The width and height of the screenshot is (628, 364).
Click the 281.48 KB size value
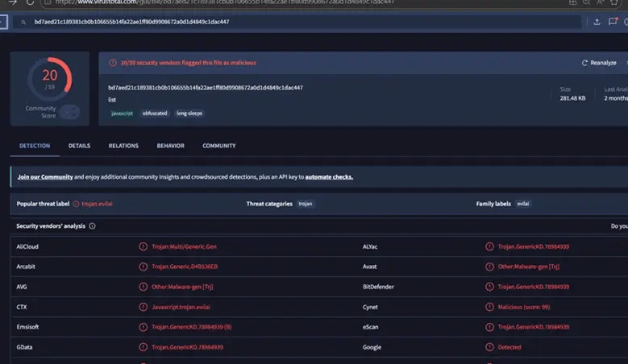coord(572,98)
